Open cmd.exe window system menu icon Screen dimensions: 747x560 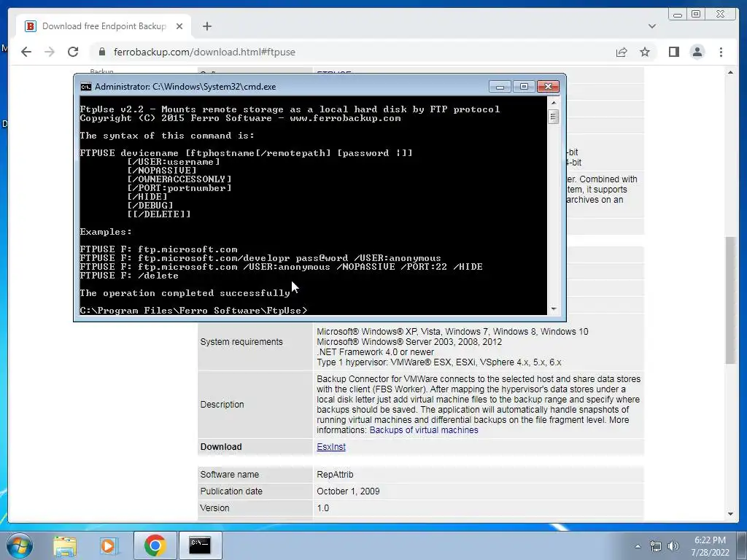tap(86, 87)
